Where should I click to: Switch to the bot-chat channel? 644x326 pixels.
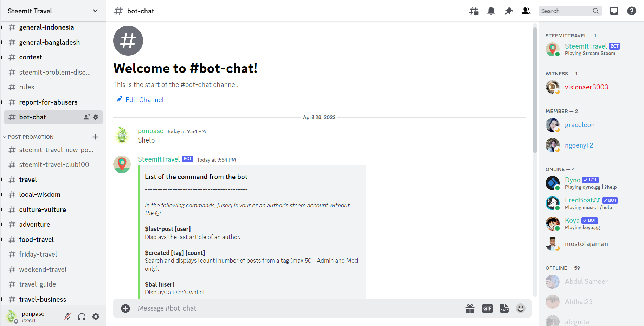[x=32, y=117]
